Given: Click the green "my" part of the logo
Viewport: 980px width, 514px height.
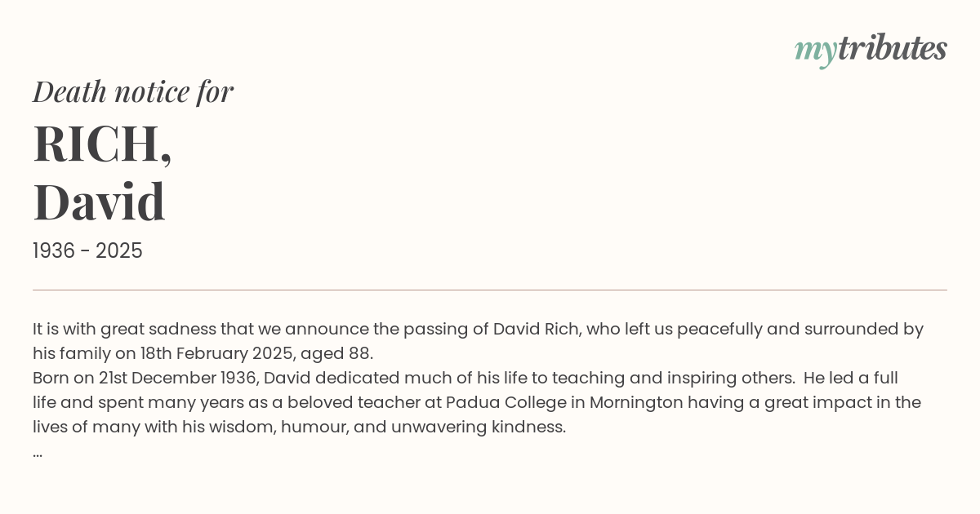Looking at the screenshot, I should (816, 52).
